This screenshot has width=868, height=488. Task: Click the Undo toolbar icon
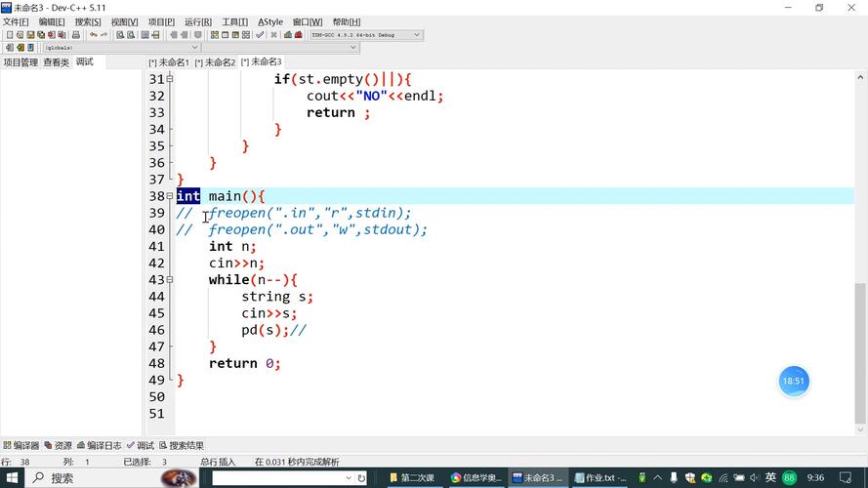[94, 35]
